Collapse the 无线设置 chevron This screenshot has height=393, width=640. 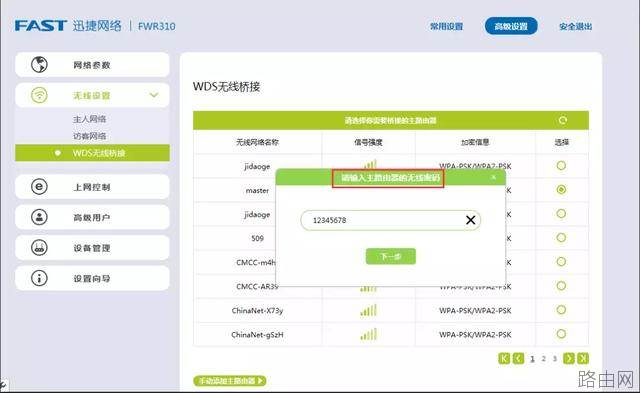click(154, 95)
